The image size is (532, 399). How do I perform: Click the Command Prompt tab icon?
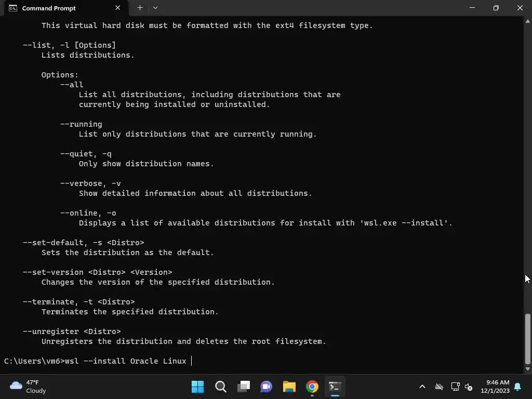coord(13,8)
